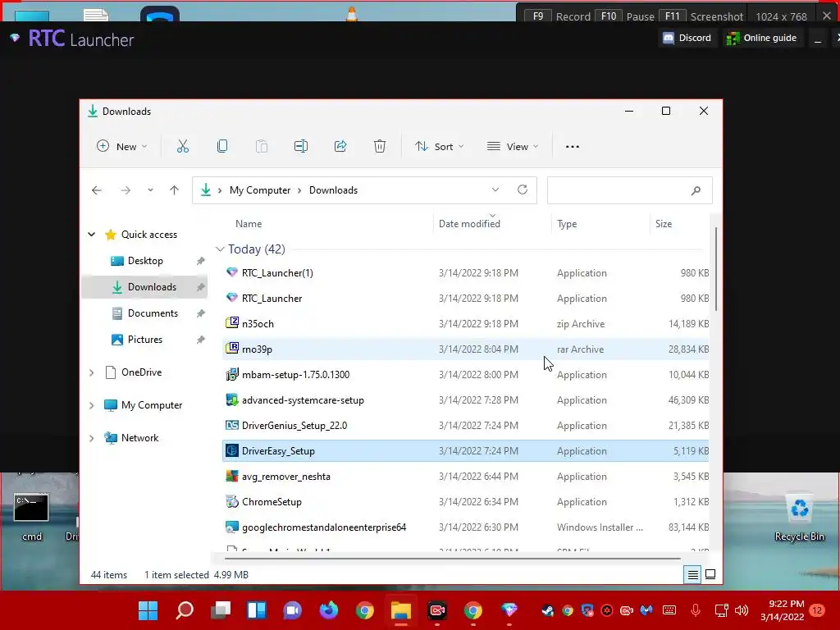Switch to large thumbnails view icon

(x=710, y=574)
